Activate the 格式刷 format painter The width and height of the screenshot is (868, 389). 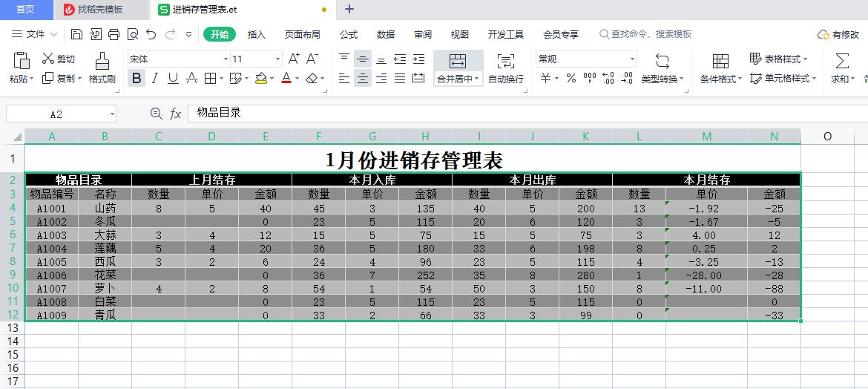[x=102, y=68]
